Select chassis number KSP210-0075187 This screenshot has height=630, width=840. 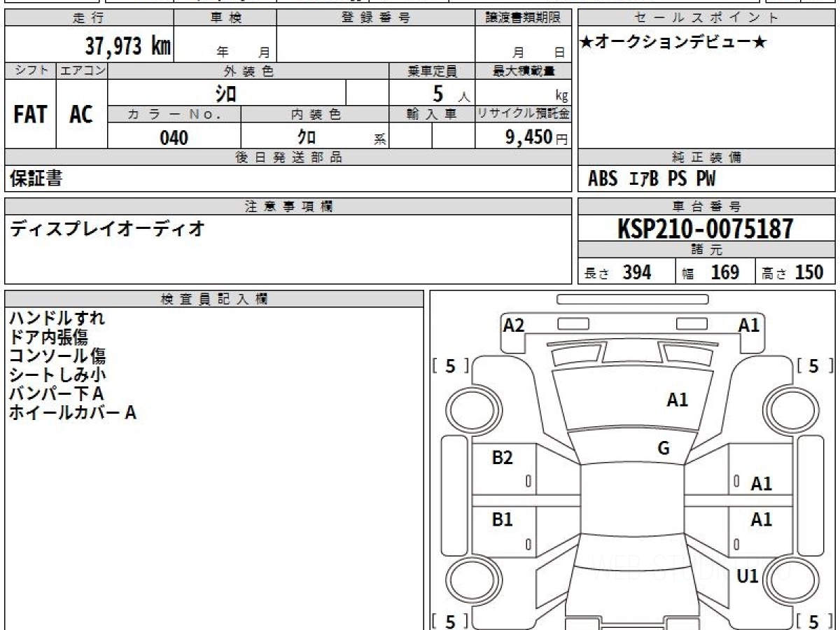(706, 228)
